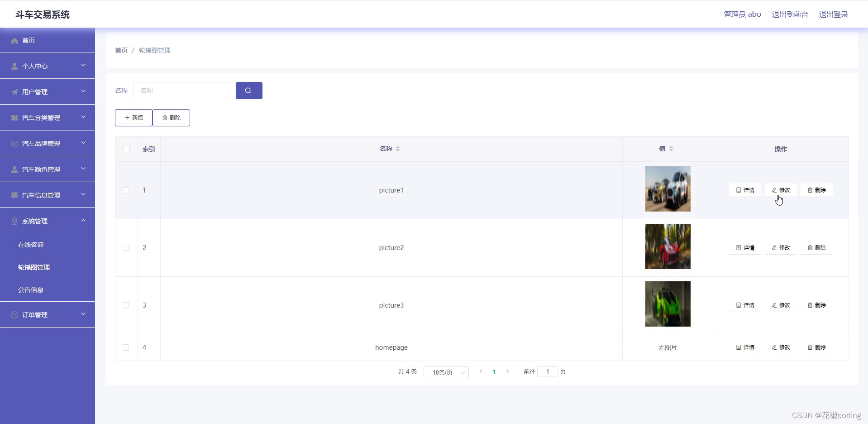This screenshot has width=868, height=424.
Task: Open the 首页 sidebar menu item
Action: (x=48, y=40)
